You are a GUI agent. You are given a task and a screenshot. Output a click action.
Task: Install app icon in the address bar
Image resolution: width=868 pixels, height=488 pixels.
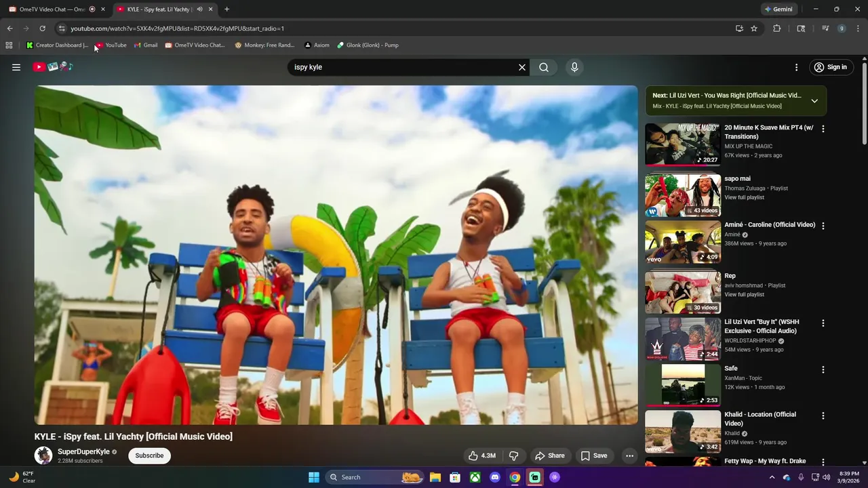coord(739,28)
